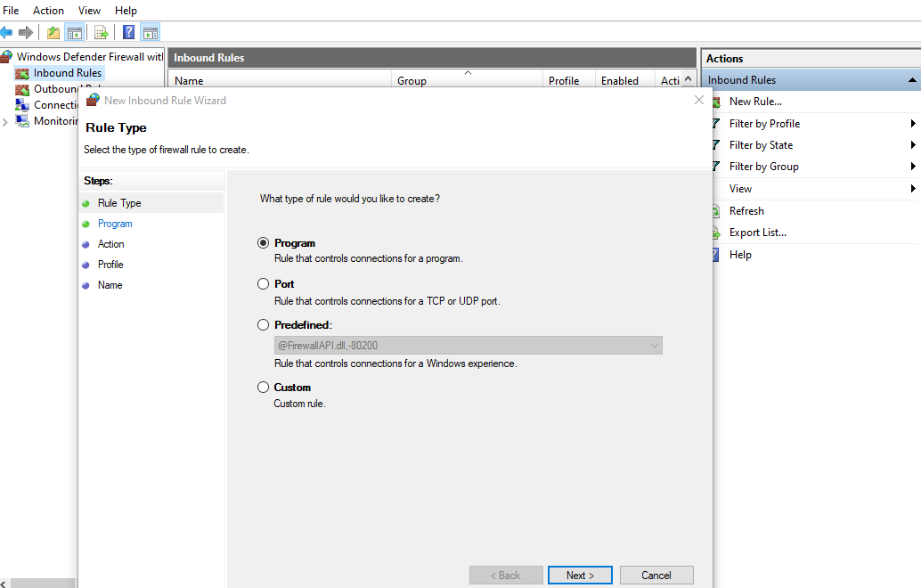Select the Custom rule type
The height and width of the screenshot is (588, 921).
263,387
